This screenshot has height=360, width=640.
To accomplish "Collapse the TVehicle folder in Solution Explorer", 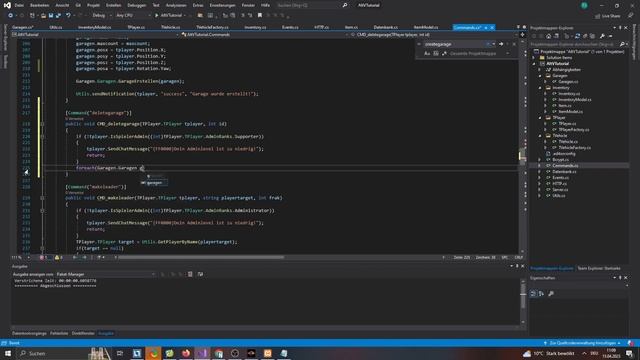I will click(540, 136).
